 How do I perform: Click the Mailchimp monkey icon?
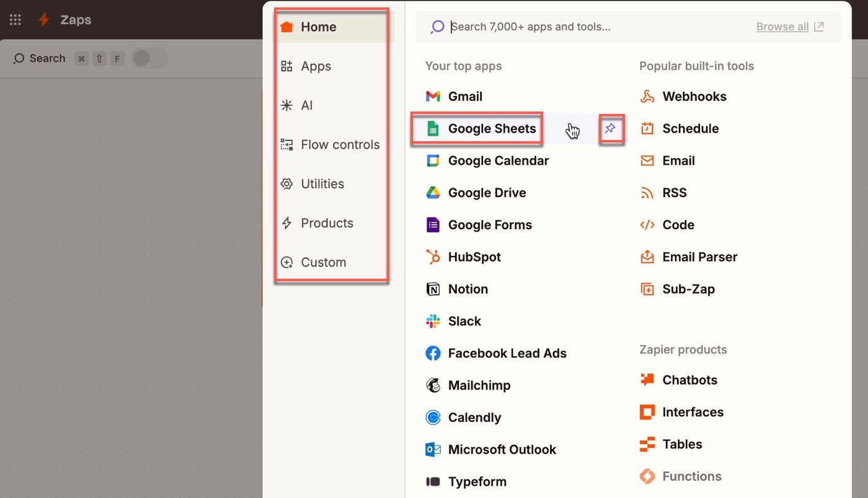433,385
